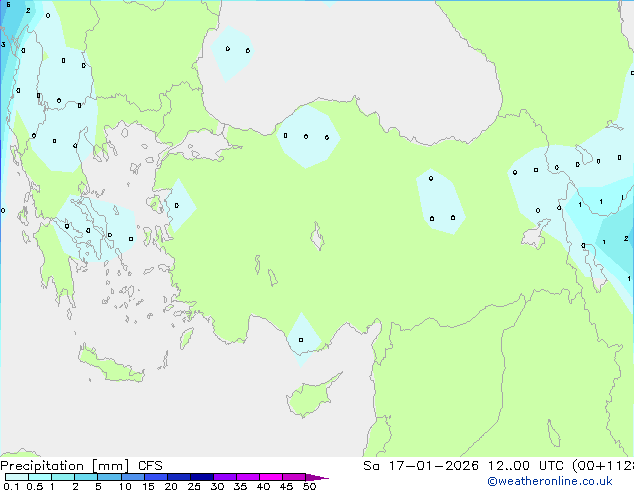The height and width of the screenshot is (490, 634).
Task: Click the island of Crete on the map
Action: [x=111, y=365]
